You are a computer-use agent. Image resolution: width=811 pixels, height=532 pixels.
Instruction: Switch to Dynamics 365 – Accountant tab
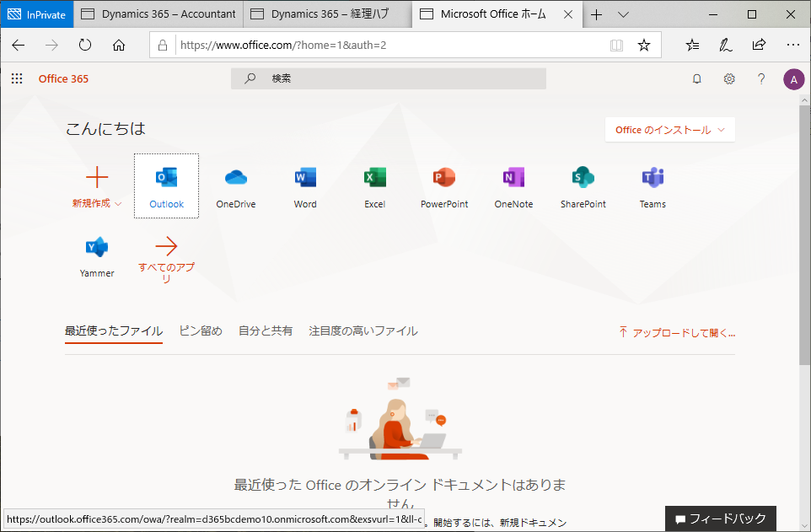pyautogui.click(x=158, y=14)
